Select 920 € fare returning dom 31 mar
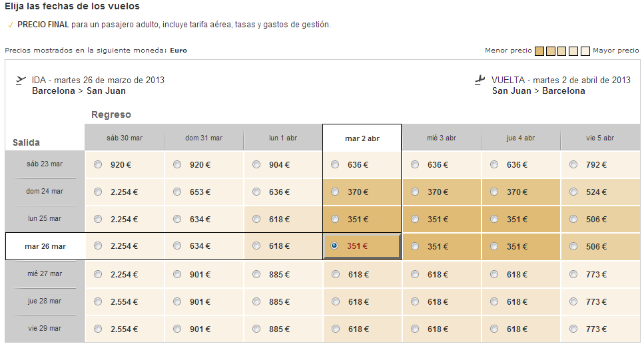Viewport: 644px width, 346px height. pyautogui.click(x=177, y=165)
